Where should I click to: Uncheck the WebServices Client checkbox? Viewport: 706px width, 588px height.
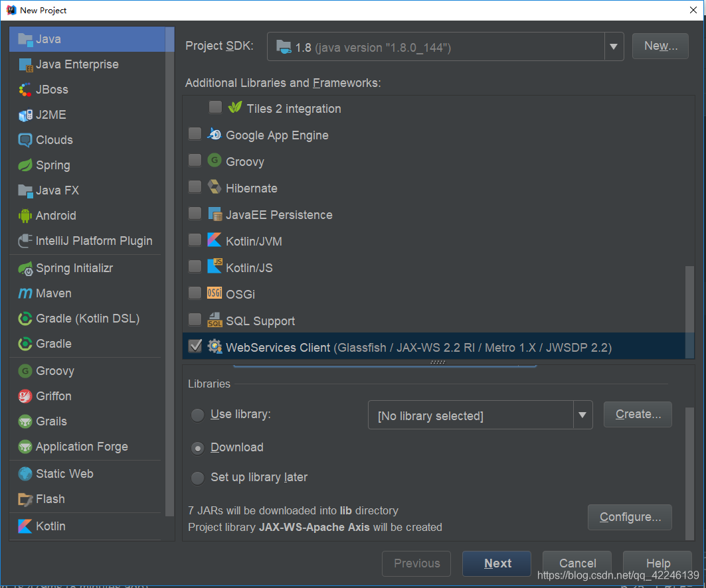(195, 346)
